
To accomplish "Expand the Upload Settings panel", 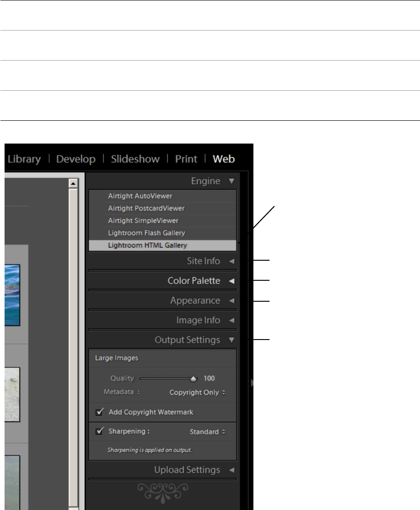I will pos(232,470).
